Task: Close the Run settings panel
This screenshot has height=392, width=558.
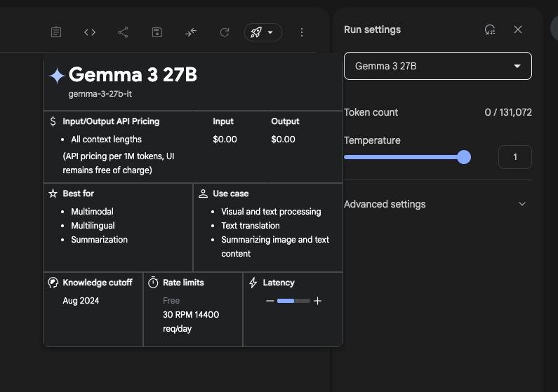Action: [518, 29]
